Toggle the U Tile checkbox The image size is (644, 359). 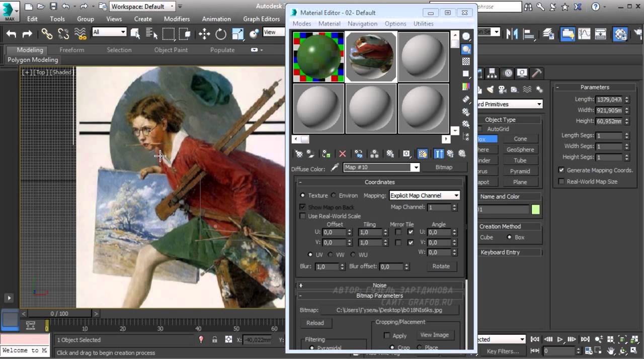pyautogui.click(x=411, y=232)
